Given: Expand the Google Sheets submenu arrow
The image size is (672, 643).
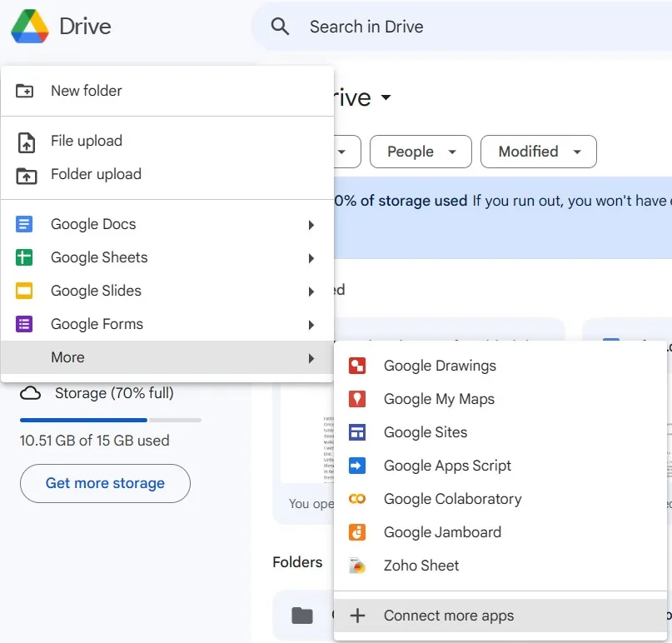Looking at the screenshot, I should tap(311, 258).
